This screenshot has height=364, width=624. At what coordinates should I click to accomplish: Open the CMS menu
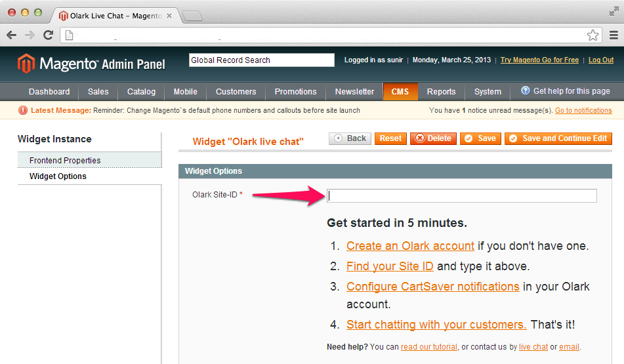click(400, 92)
